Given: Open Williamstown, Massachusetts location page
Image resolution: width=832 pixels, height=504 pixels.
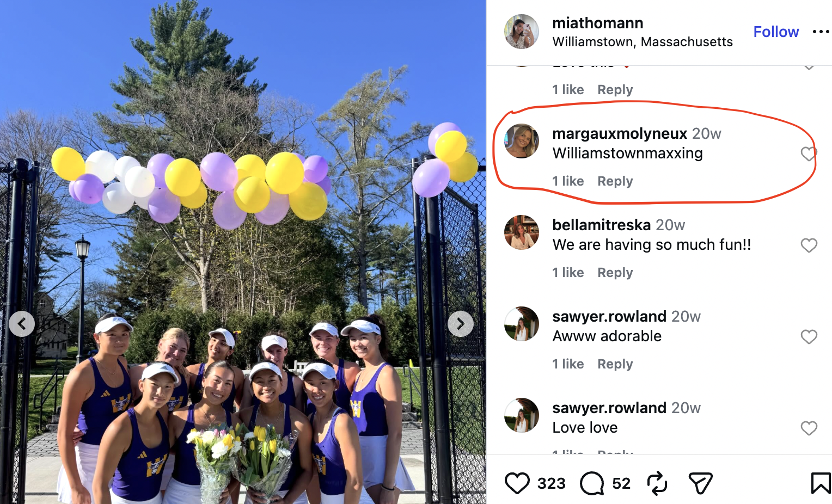Looking at the screenshot, I should pos(643,42).
